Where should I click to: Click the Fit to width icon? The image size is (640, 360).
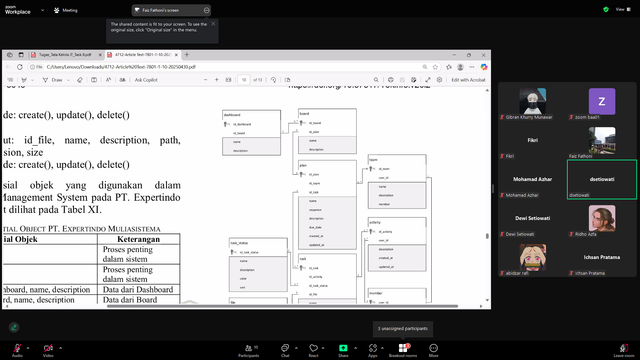click(x=229, y=80)
